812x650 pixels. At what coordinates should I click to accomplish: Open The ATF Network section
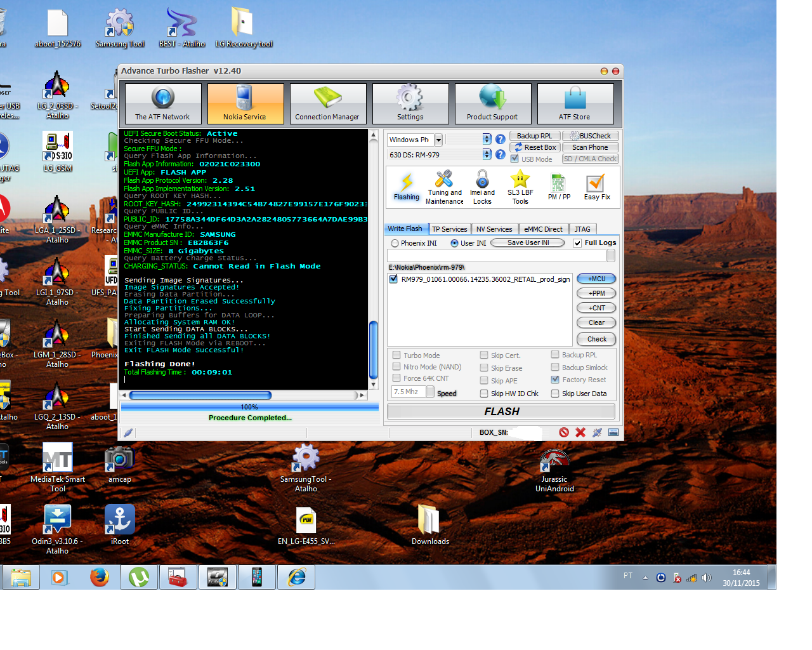tap(163, 103)
